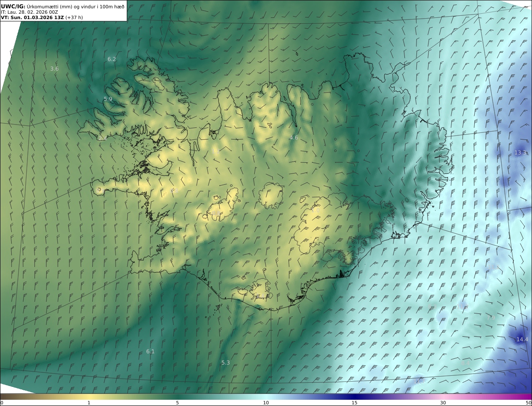Click the bold 'UWC/IG:' title label
This screenshot has height=406, width=532.
tap(13, 6)
